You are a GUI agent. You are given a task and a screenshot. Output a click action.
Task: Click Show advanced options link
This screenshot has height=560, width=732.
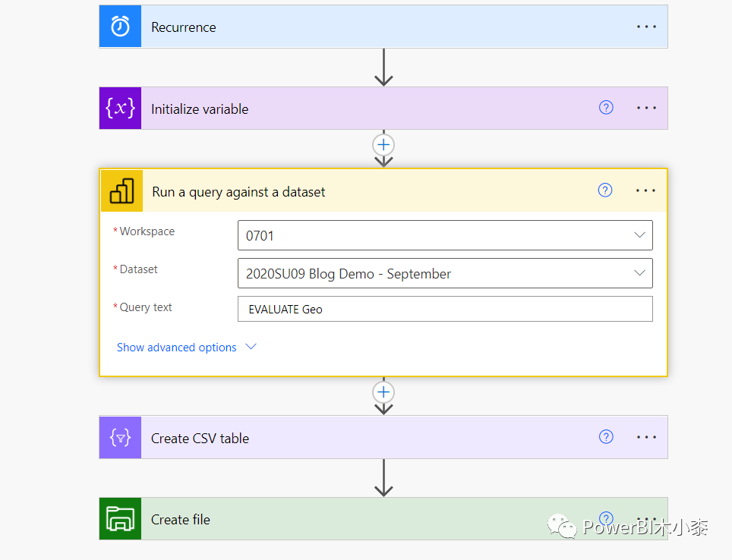pos(176,348)
